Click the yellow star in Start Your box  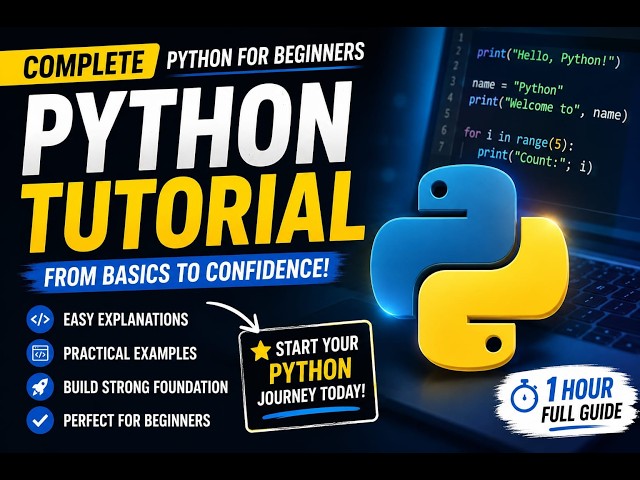[261, 351]
